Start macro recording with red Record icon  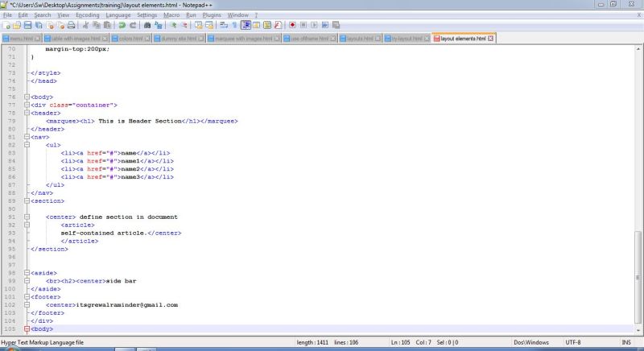pos(292,26)
